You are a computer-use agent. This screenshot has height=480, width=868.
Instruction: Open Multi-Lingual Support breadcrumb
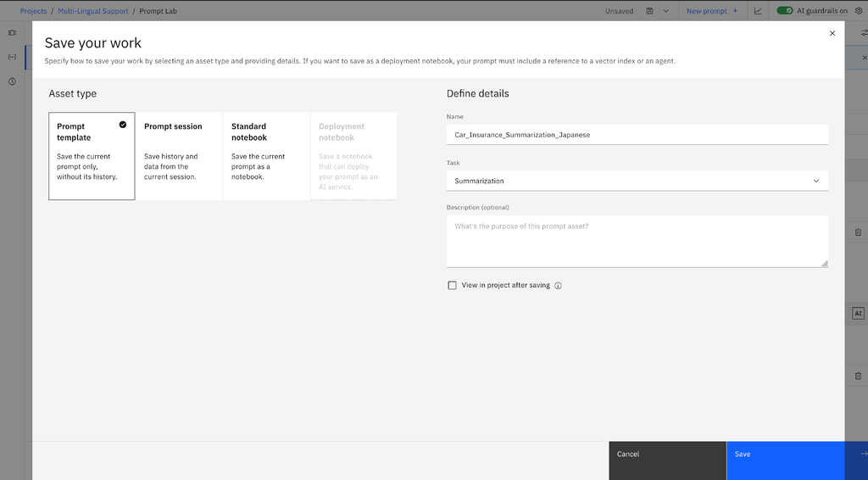coord(93,11)
